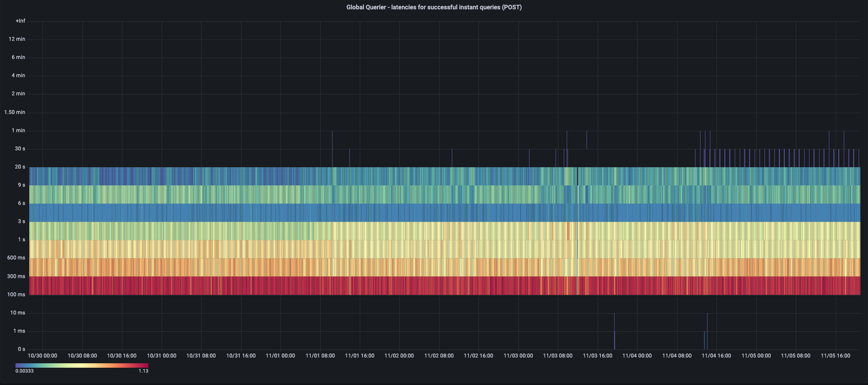This screenshot has height=385, width=868.
Task: Click the '10 ms' y-axis label
Action: 18,313
